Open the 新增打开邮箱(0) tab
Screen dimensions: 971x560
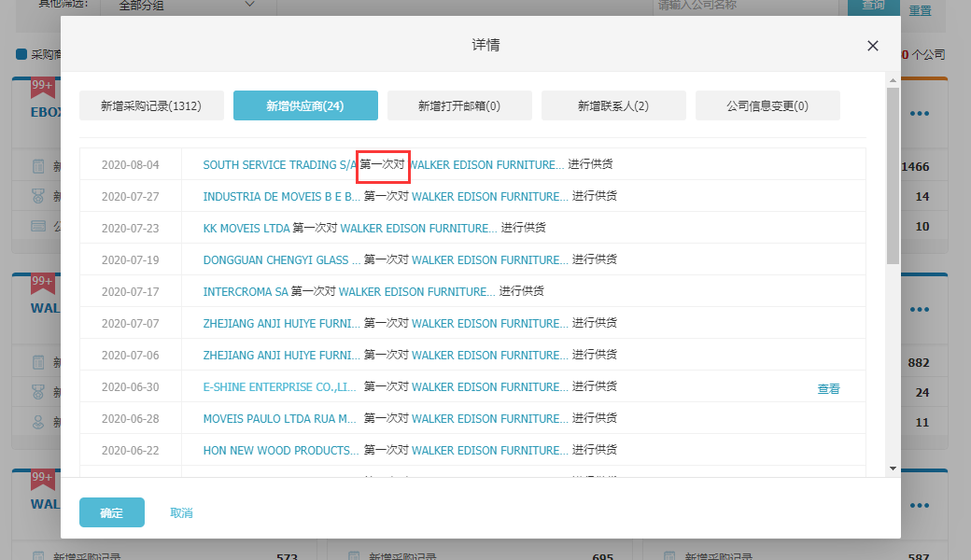459,106
